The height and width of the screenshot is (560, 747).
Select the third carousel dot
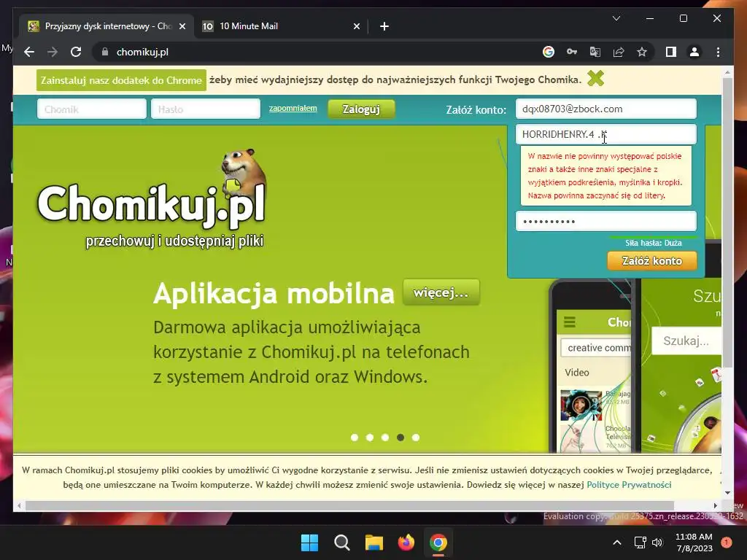click(385, 437)
